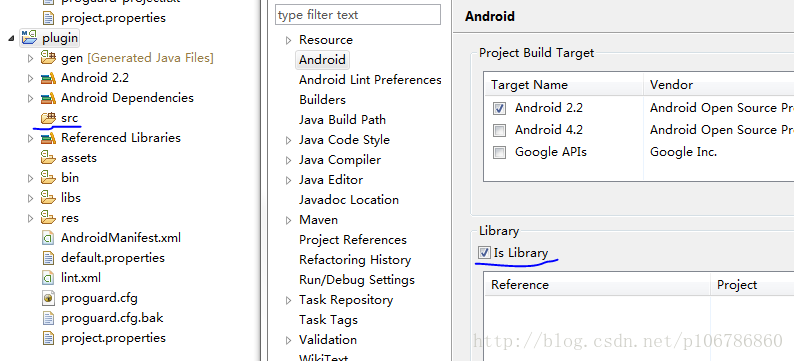
Task: Click the AndroidManifest.xml file icon
Action: tap(48, 238)
